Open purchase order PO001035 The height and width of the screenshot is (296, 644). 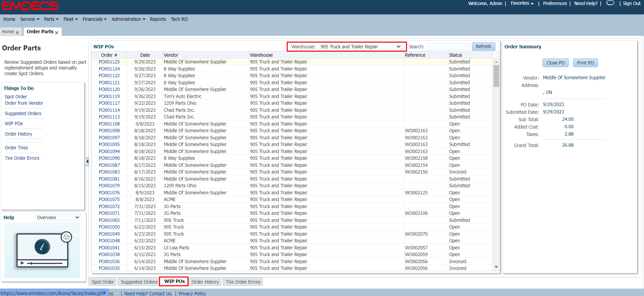click(109, 268)
